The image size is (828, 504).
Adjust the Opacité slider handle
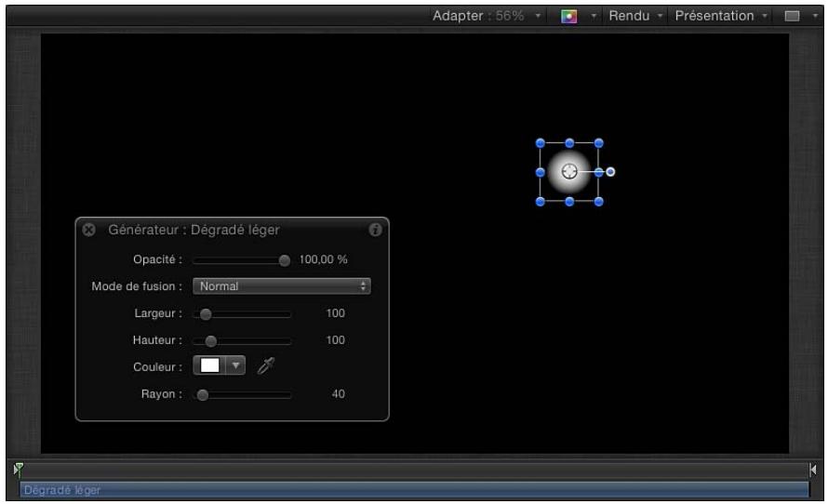coord(284,260)
